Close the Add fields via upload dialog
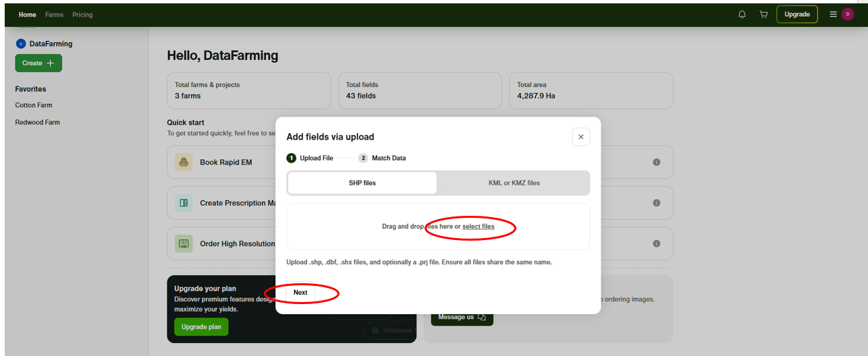Image resolution: width=868 pixels, height=356 pixels. tap(581, 137)
